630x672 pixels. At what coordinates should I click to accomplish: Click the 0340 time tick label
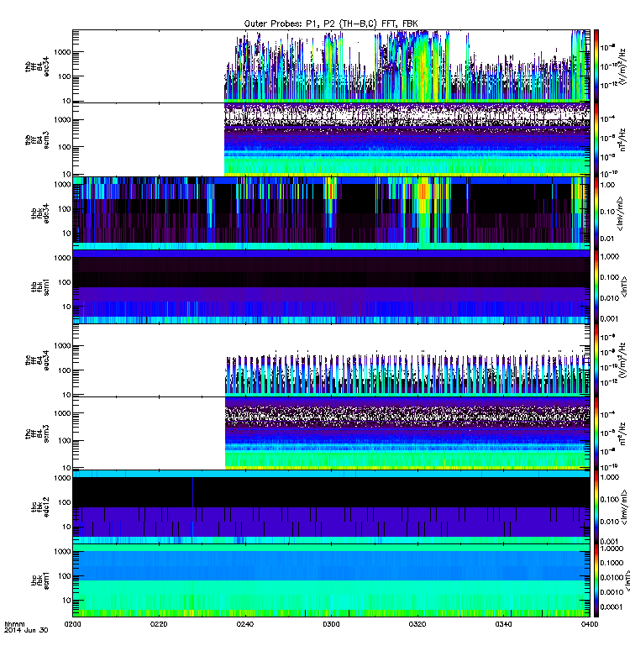click(x=503, y=624)
